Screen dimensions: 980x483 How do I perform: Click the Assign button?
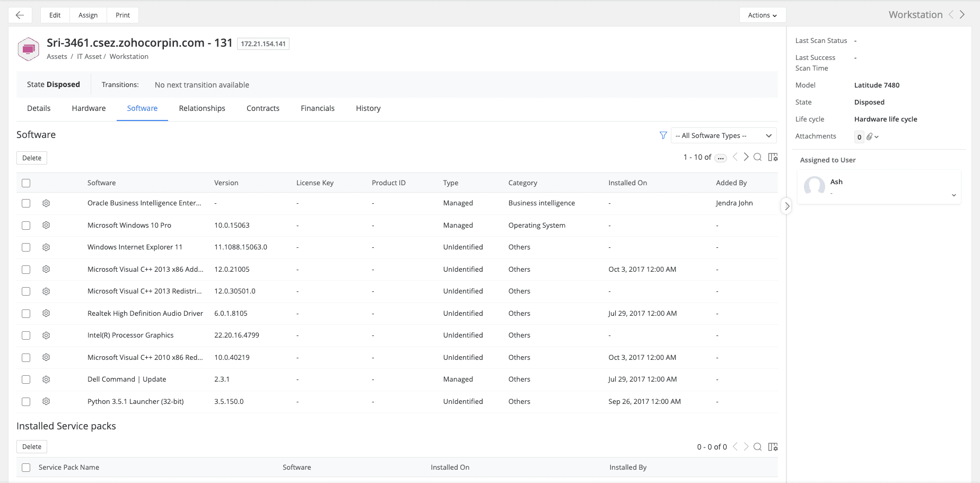(88, 15)
